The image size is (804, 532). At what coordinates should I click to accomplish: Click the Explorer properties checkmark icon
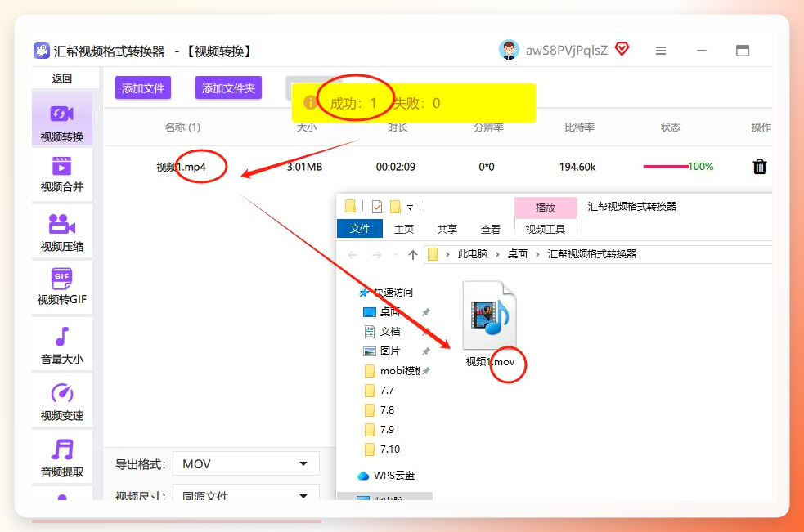click(377, 207)
